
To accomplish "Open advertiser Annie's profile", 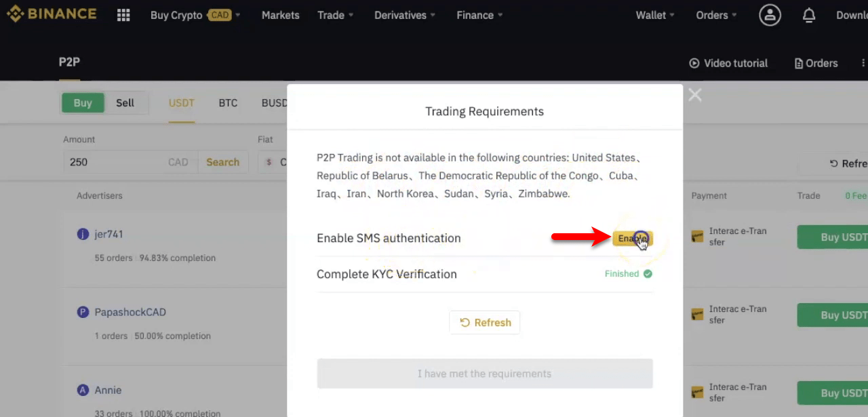I will [x=108, y=390].
